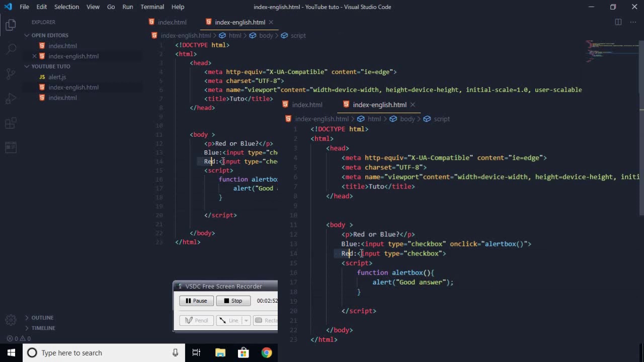Close the index-english.html tab in the main editor
The width and height of the screenshot is (644, 362).
(x=271, y=22)
